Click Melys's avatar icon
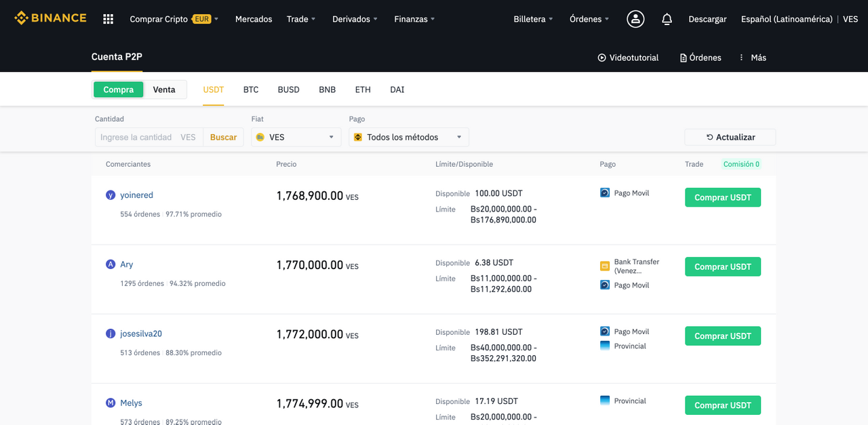This screenshot has width=868, height=425. [x=111, y=403]
